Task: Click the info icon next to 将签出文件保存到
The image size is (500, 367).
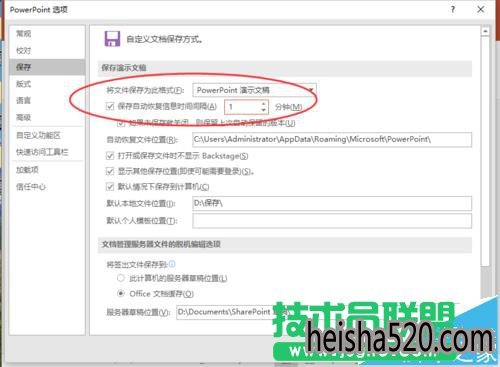Action: click(172, 264)
